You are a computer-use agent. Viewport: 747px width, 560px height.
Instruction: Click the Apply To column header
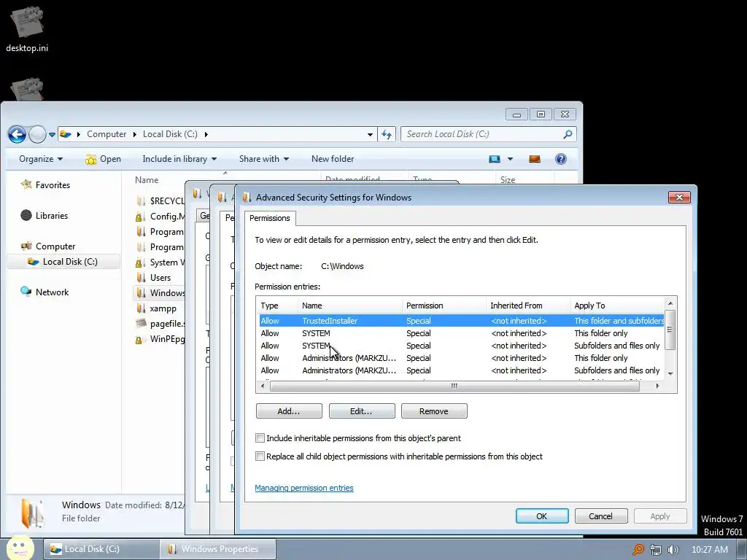point(617,306)
